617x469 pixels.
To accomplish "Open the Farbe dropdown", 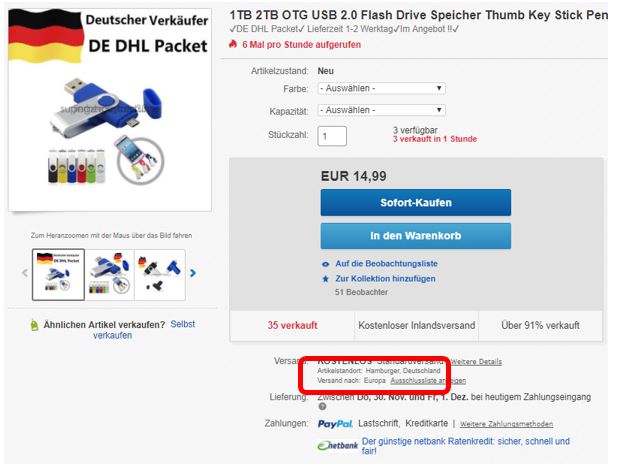I will [x=381, y=89].
